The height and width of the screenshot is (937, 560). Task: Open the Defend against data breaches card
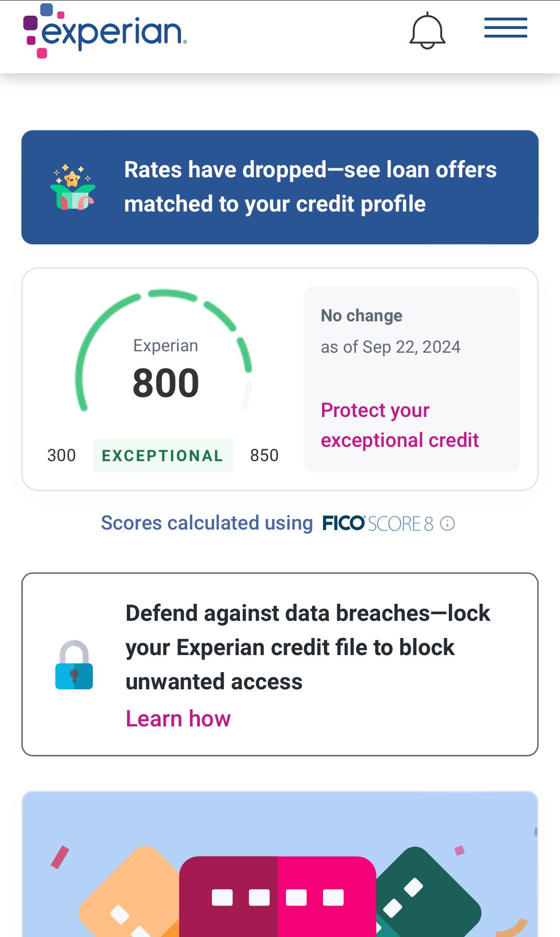[308, 647]
